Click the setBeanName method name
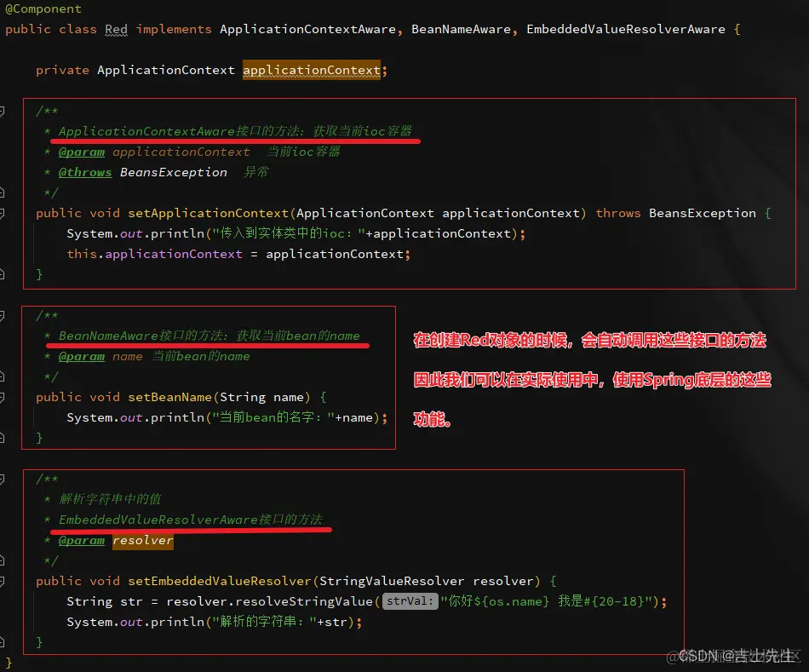This screenshot has height=672, width=809. pyautogui.click(x=169, y=397)
